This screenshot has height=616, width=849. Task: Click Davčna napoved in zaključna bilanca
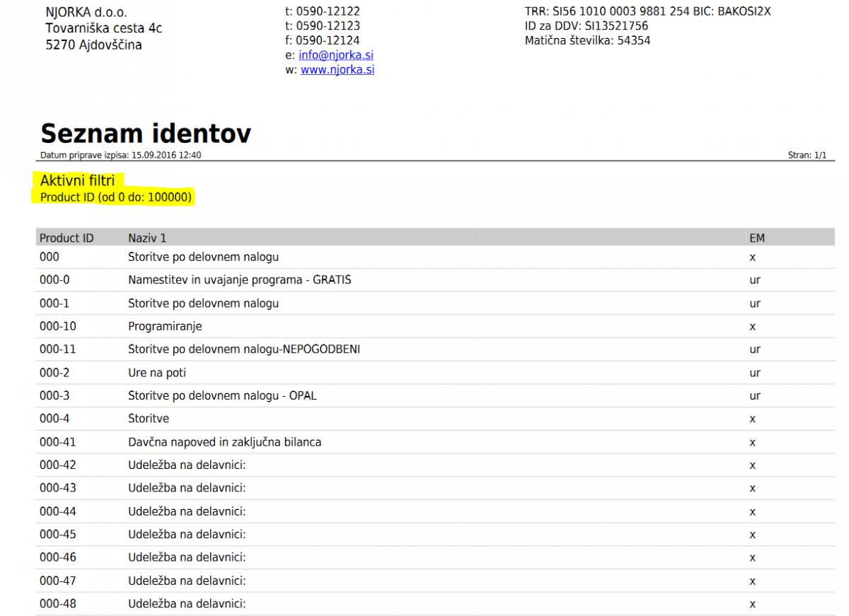(224, 442)
